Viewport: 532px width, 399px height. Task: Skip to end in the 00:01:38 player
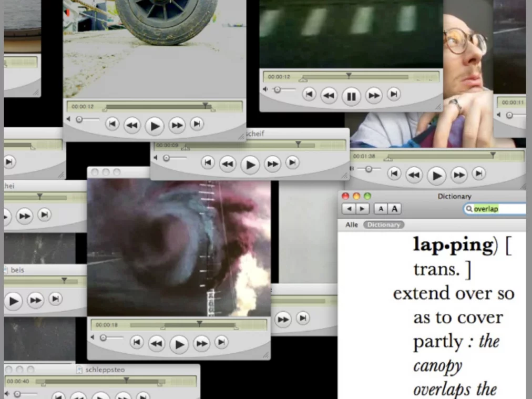(478, 173)
